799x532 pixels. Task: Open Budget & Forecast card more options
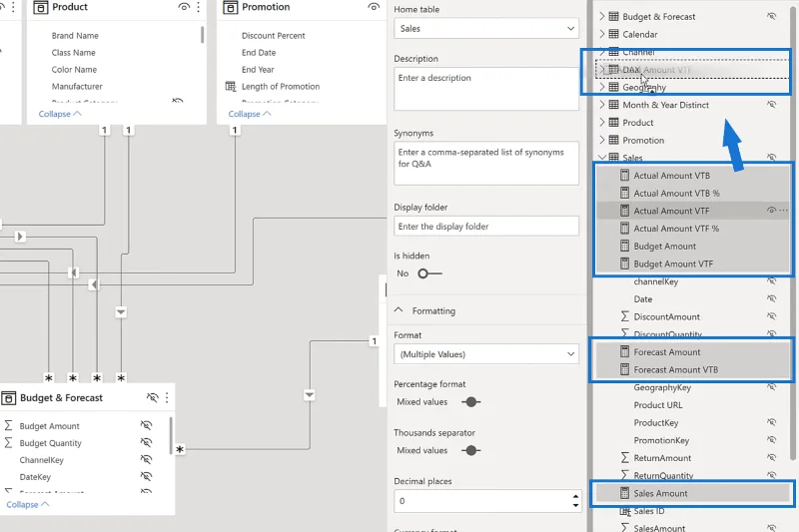coord(167,397)
